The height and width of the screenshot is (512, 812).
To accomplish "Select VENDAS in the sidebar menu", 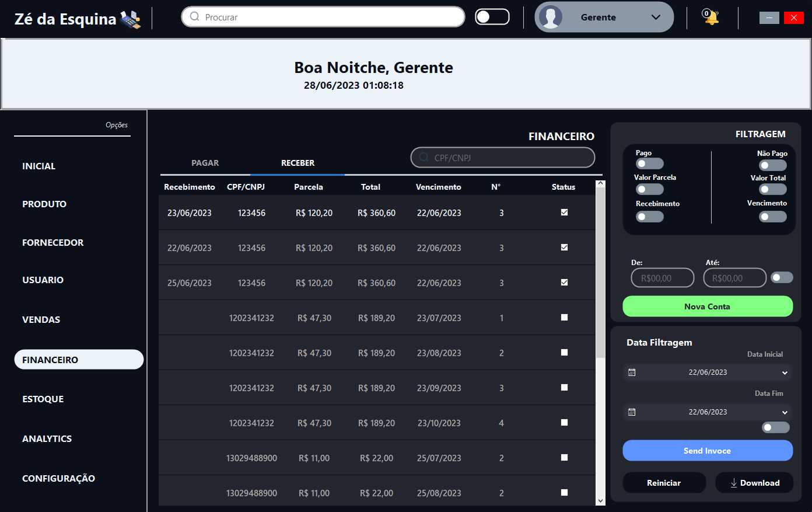I will [41, 319].
